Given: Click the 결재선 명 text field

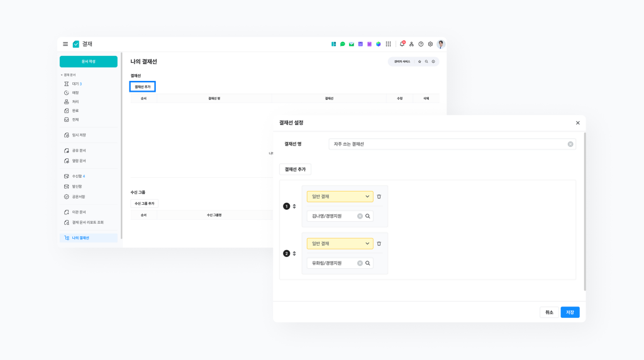Looking at the screenshot, I should click(447, 144).
